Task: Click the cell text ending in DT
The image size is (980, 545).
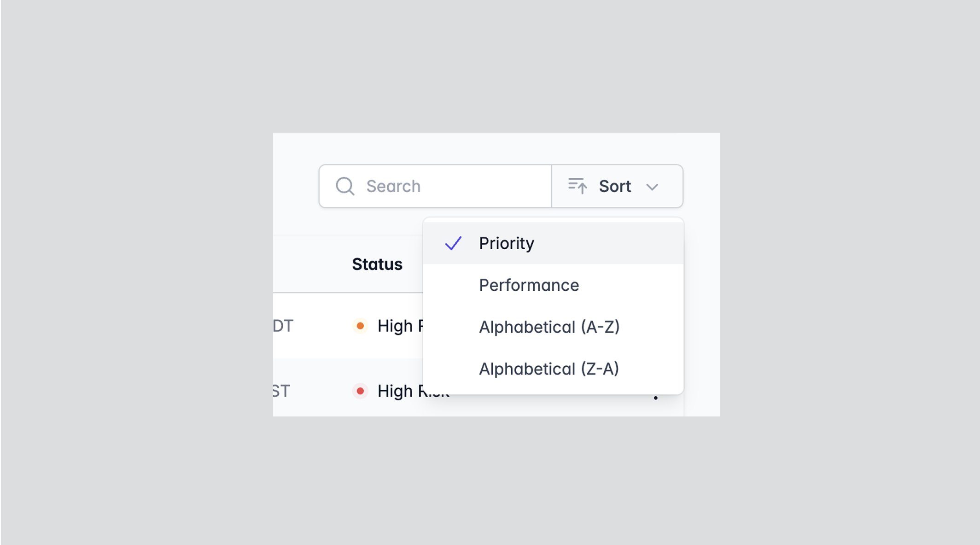Action: click(283, 326)
